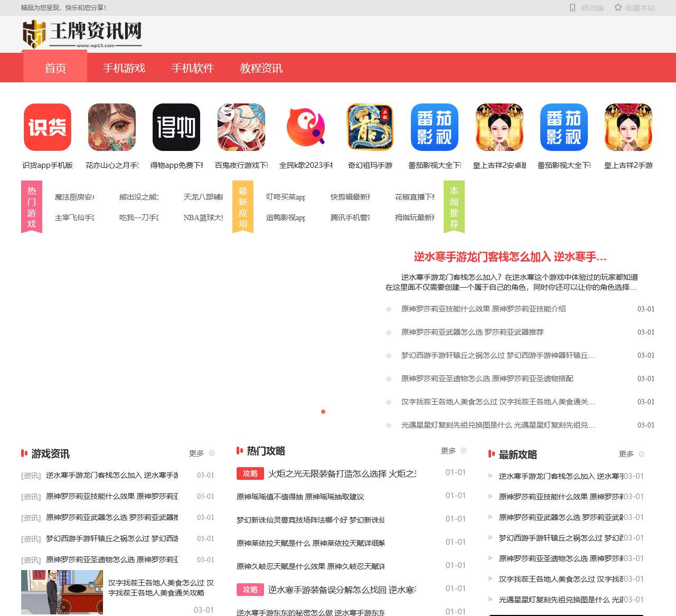Open 更多 in 游戏资讯 section

pos(196,453)
